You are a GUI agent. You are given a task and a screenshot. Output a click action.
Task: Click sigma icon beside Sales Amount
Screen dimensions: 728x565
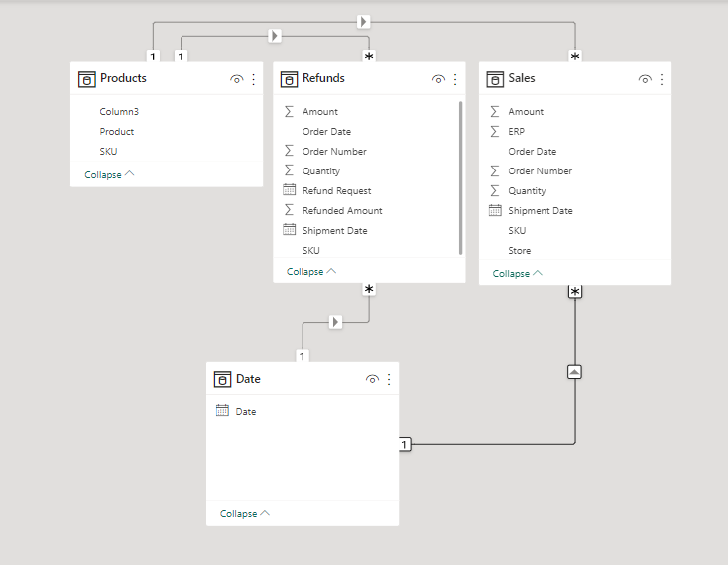pyautogui.click(x=495, y=111)
